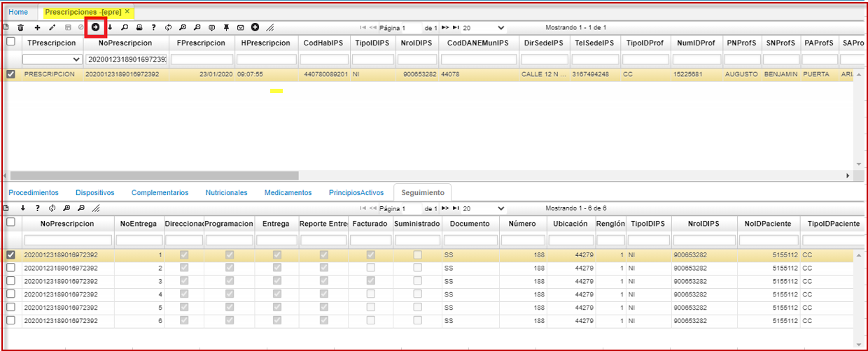This screenshot has width=868, height=351.
Task: Open the Medicamentos tab
Action: click(288, 192)
